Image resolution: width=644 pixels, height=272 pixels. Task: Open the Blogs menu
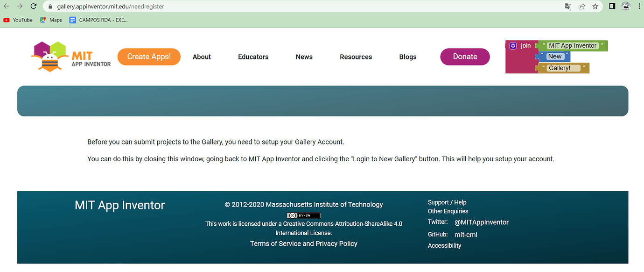point(408,57)
